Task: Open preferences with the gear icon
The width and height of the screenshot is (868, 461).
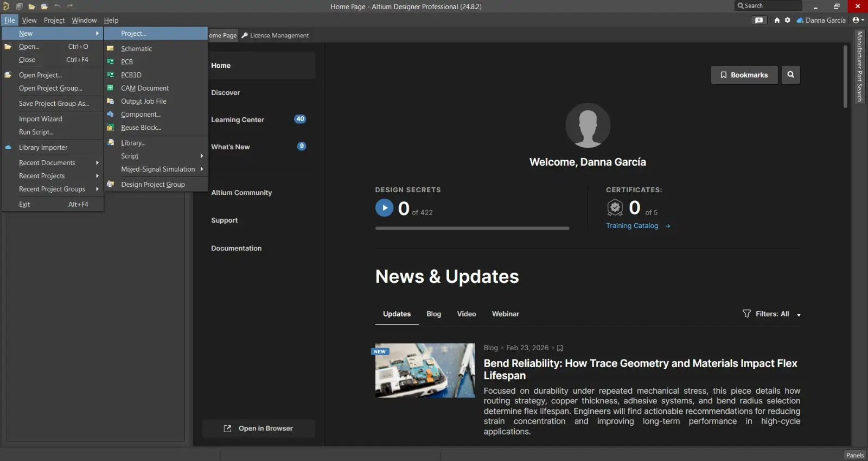Action: 788,20
